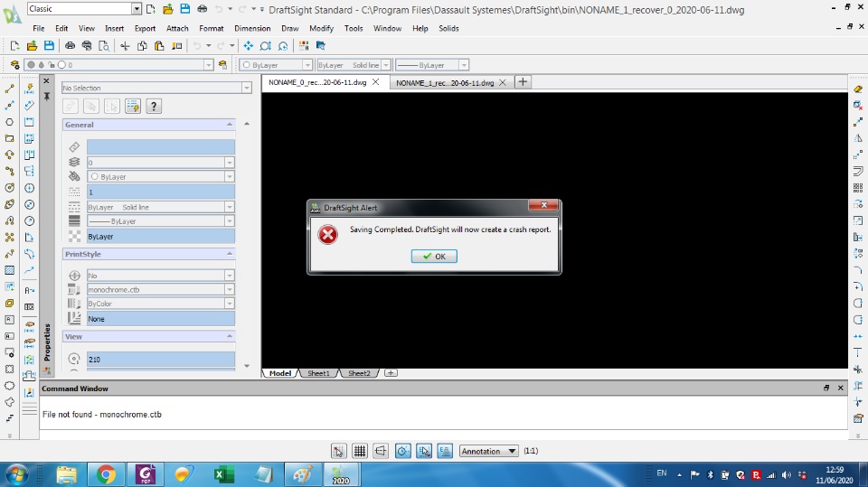Open the Solids menu

[448, 28]
